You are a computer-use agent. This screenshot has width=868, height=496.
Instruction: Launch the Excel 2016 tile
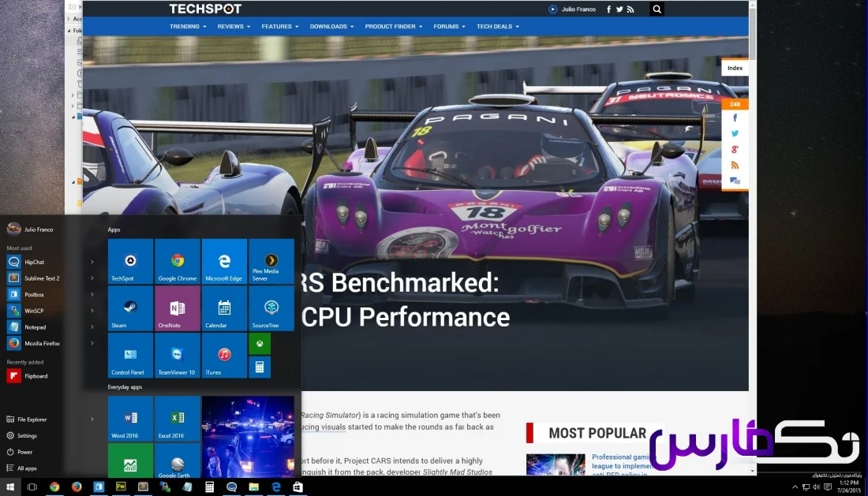(x=177, y=419)
